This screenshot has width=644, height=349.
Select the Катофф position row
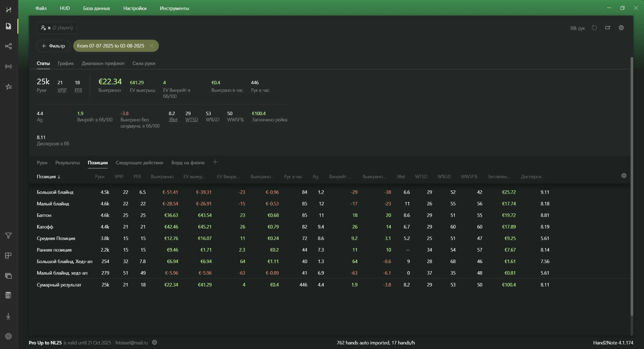tap(329, 227)
